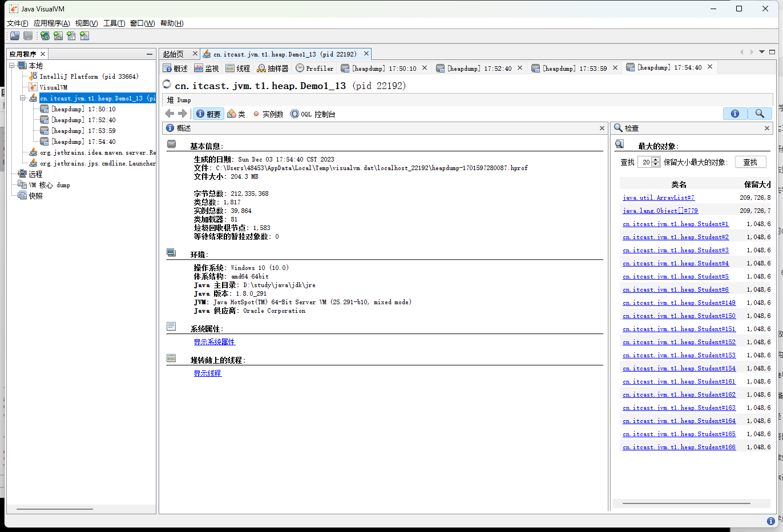The image size is (783, 532).
Task: Open [heapdump] 17:54:40 in the applications tree
Action: point(78,142)
